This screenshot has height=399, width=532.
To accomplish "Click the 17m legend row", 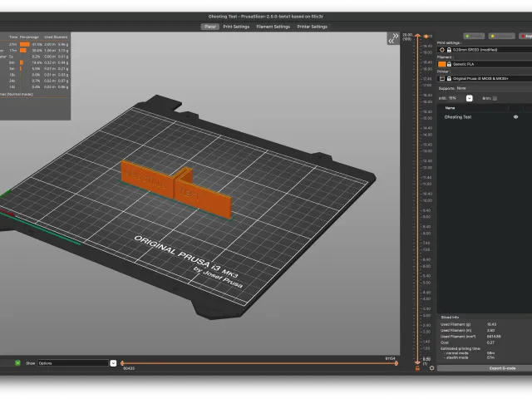I will coord(35,51).
